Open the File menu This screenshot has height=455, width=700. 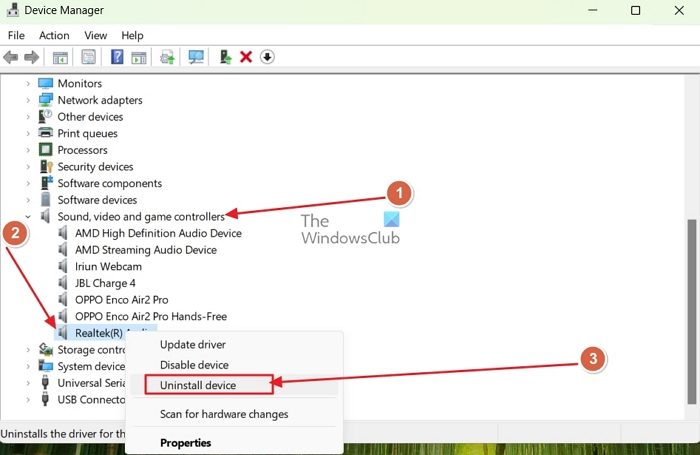point(16,35)
